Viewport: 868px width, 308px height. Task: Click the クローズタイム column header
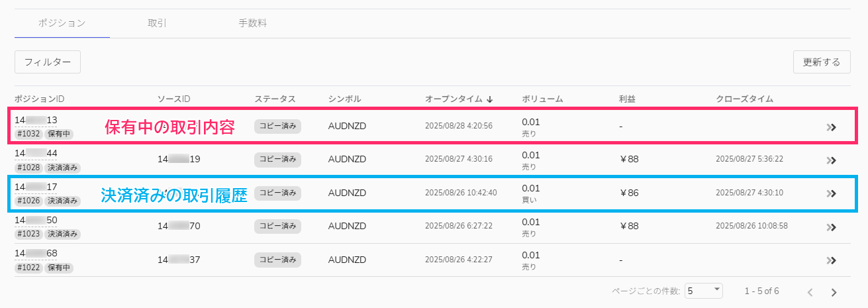744,99
